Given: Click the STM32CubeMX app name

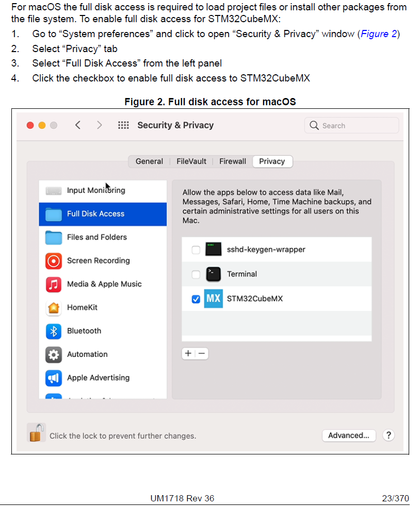Looking at the screenshot, I should click(x=255, y=299).
